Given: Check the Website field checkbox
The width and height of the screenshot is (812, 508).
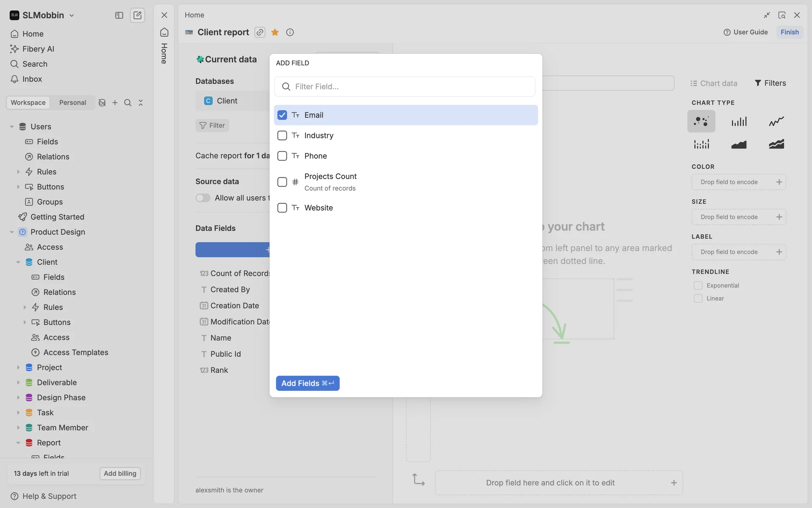Looking at the screenshot, I should pyautogui.click(x=282, y=208).
